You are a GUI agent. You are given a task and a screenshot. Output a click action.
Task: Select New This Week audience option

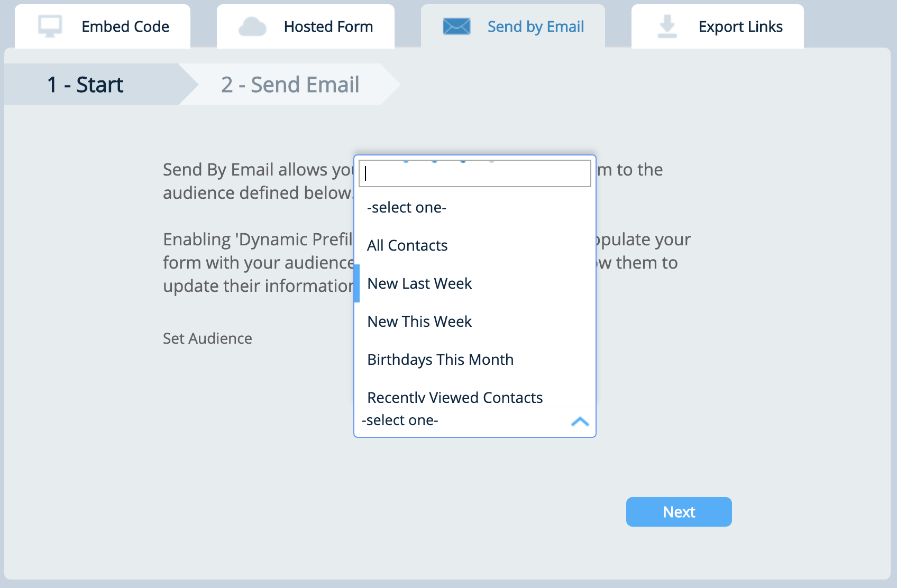pyautogui.click(x=419, y=321)
